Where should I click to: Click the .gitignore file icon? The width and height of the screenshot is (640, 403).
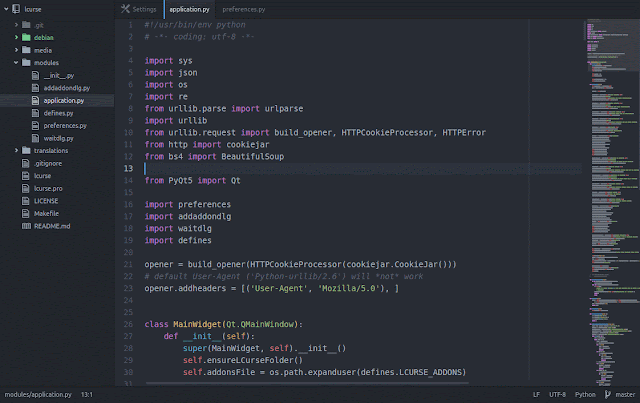point(26,163)
